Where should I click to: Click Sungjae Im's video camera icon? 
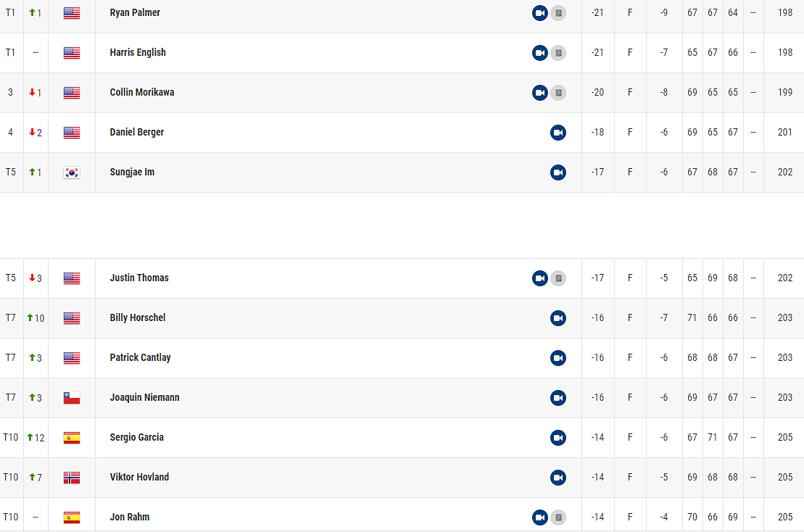point(558,173)
